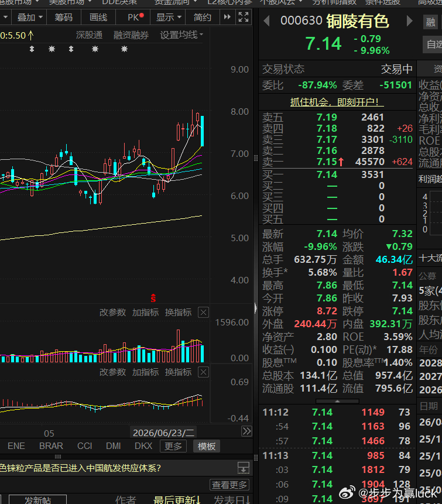Click the 交易状态 交易中 status row
Screen dimensions: 442x504
337,69
